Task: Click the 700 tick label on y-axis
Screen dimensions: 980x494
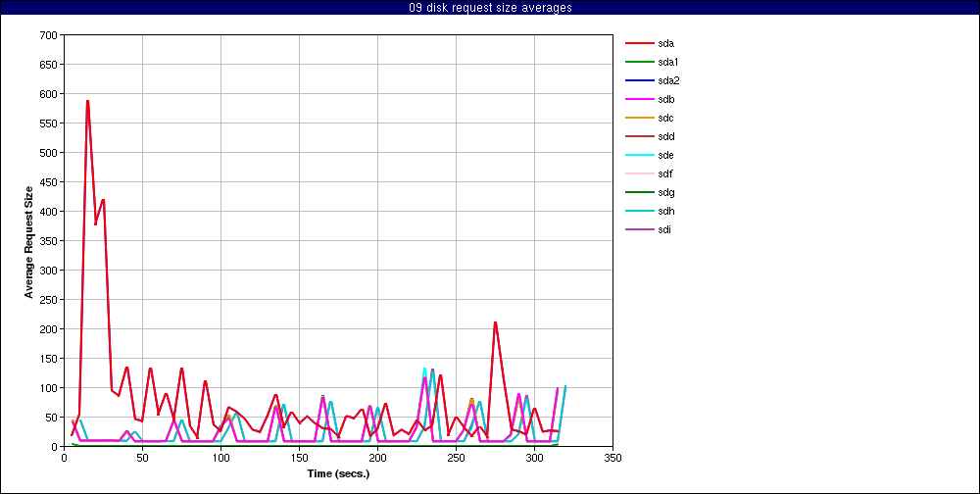Action: click(x=48, y=35)
